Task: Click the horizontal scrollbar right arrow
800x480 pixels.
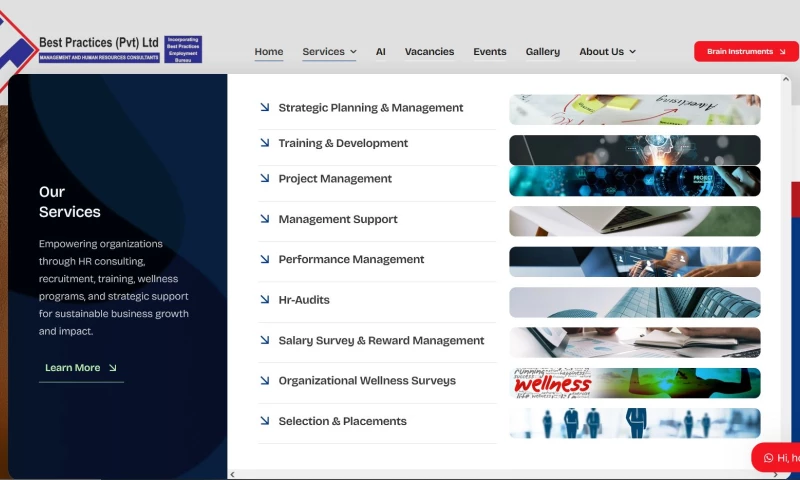Action: point(776,474)
